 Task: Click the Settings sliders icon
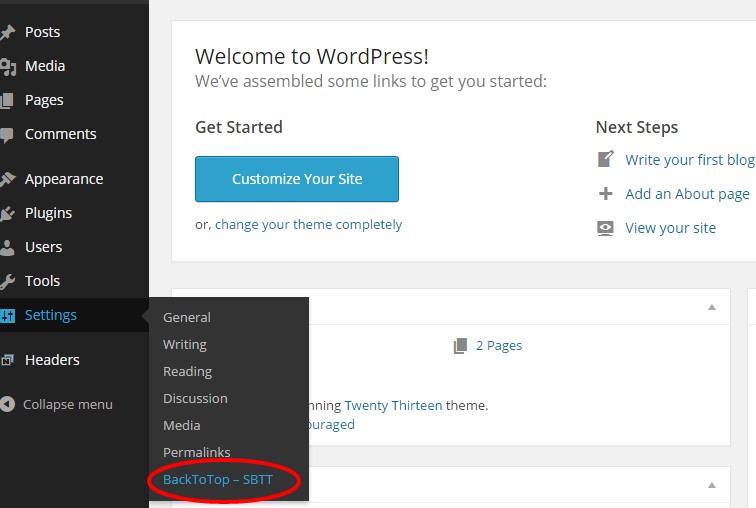[x=7, y=316]
